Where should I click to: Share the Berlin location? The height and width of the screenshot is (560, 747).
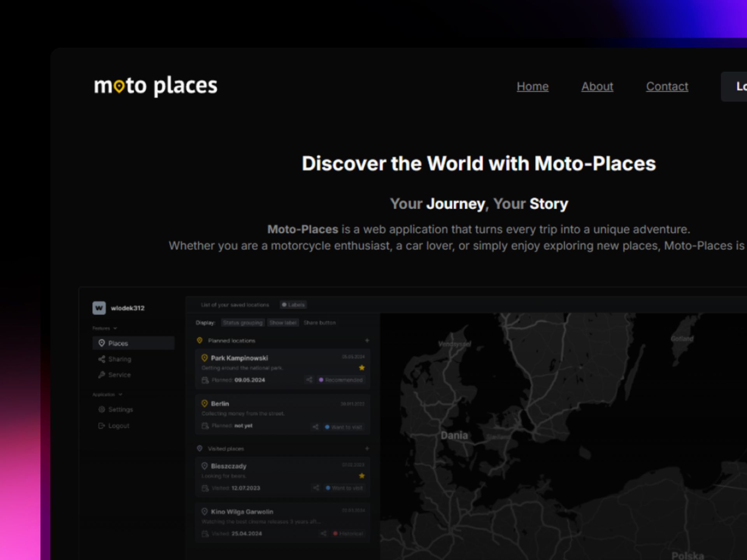tap(316, 427)
